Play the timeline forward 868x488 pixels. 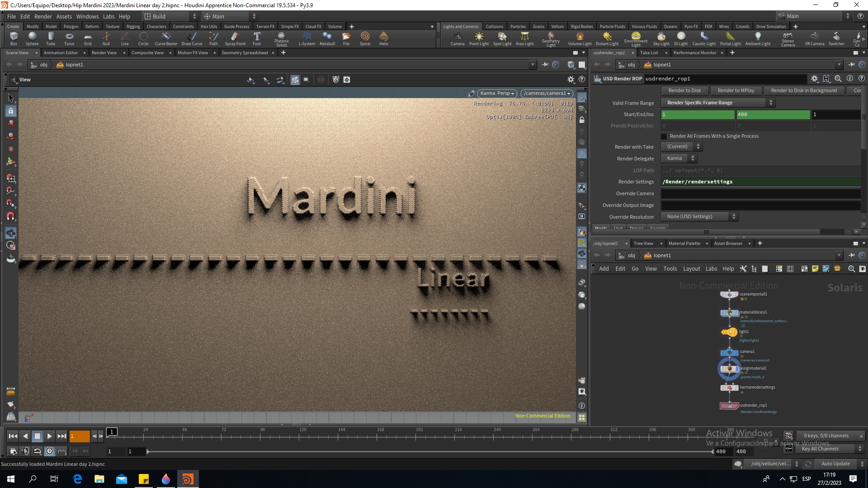point(49,436)
